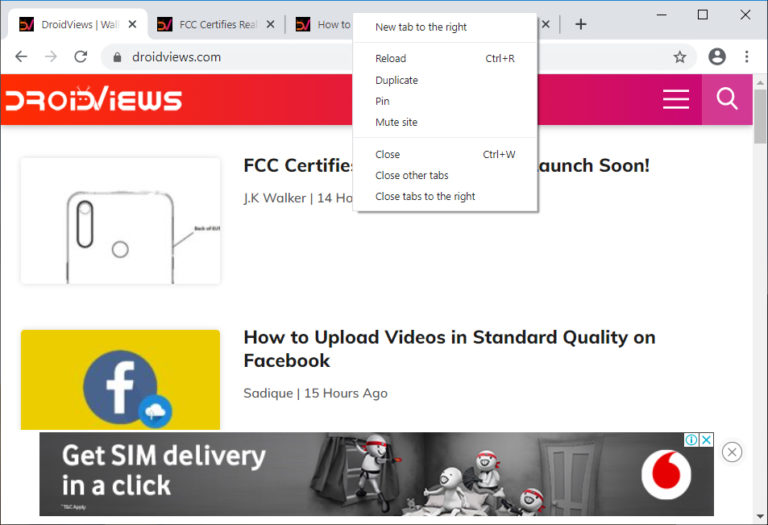Open How to Upload Videos on Facebook article
The width and height of the screenshot is (768, 525).
pyautogui.click(x=449, y=349)
